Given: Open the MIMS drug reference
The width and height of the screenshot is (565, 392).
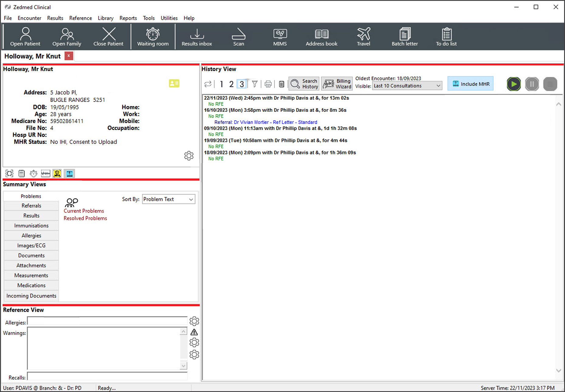Looking at the screenshot, I should point(280,37).
